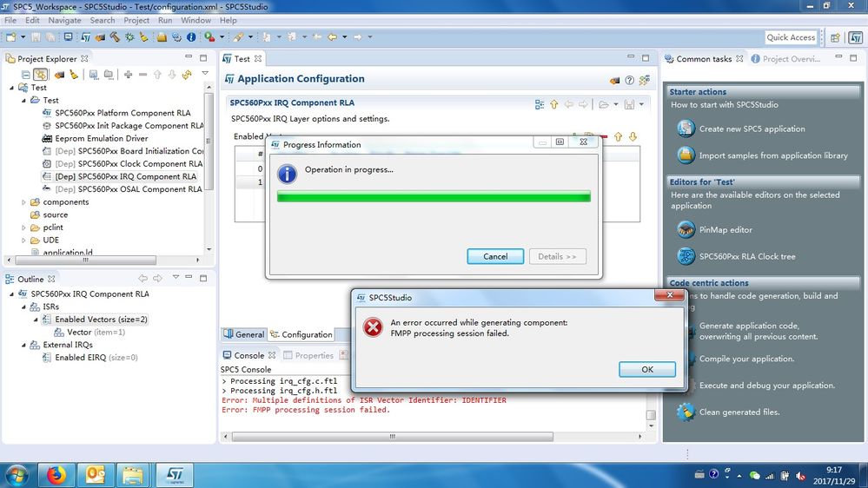
Task: Open the new project dropdown arrow
Action: (x=23, y=37)
